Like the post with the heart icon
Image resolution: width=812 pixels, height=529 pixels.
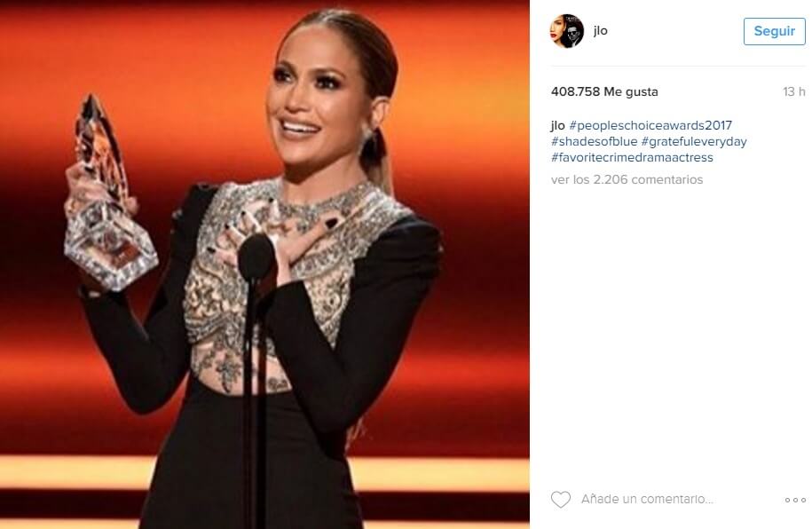560,500
